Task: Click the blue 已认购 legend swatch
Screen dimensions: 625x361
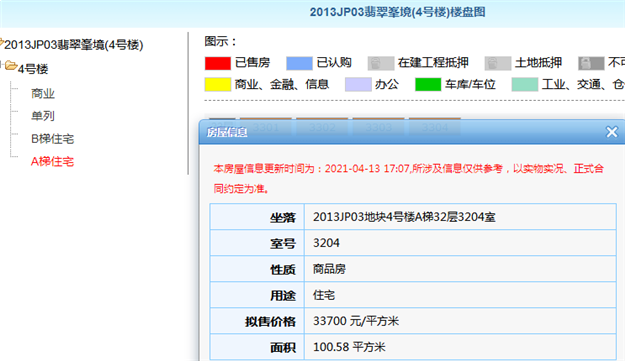Action: pyautogui.click(x=299, y=63)
